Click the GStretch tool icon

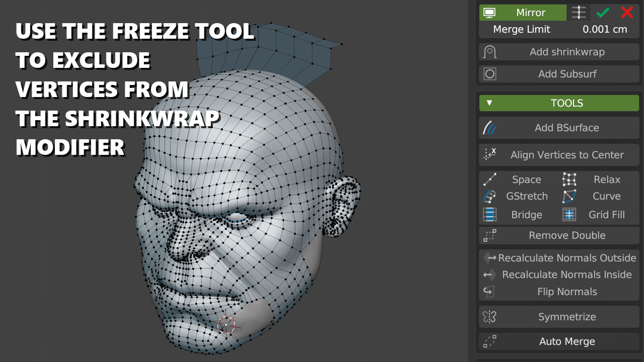pos(490,196)
